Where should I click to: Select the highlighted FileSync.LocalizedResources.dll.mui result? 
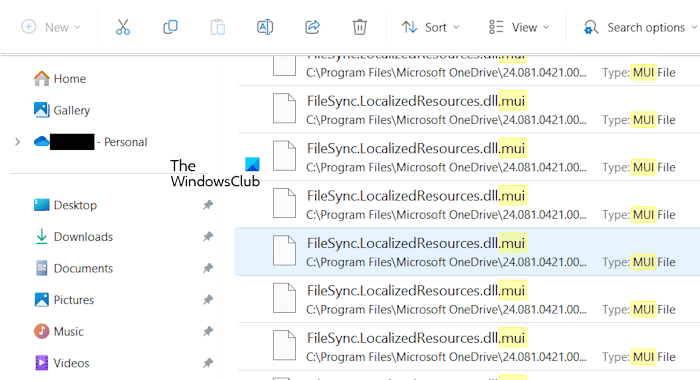click(467, 252)
